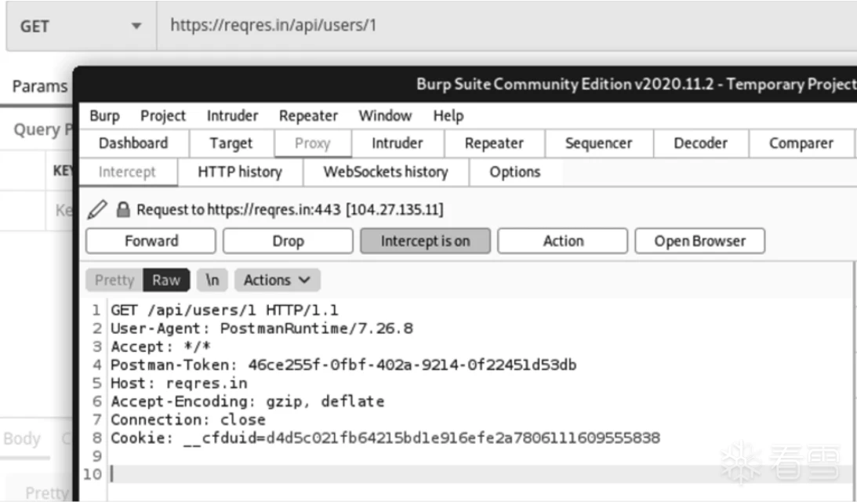Open the Burp menu
857x504 pixels.
(104, 116)
